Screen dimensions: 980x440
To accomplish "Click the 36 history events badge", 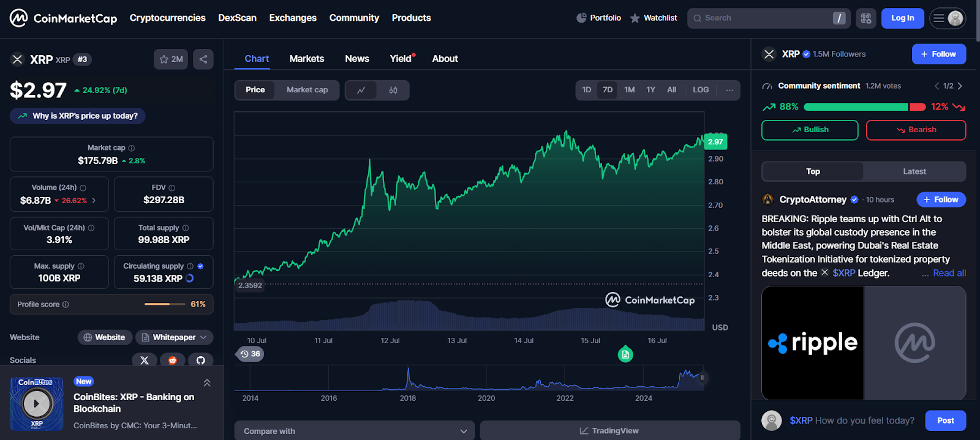I will 251,354.
